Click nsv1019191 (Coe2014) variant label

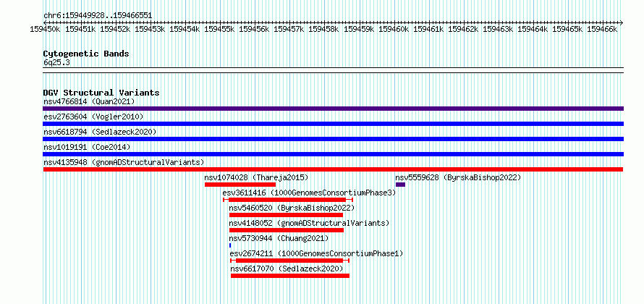point(88,147)
